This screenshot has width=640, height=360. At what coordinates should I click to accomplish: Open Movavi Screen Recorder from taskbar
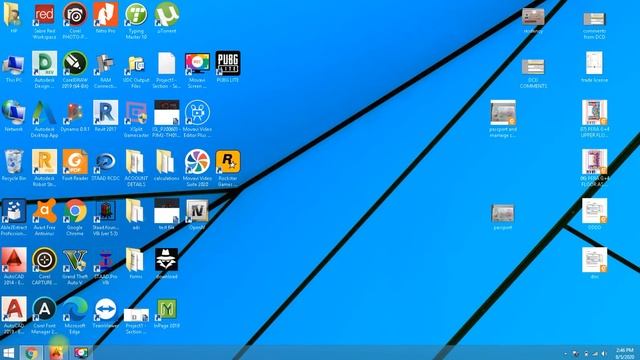(80, 353)
